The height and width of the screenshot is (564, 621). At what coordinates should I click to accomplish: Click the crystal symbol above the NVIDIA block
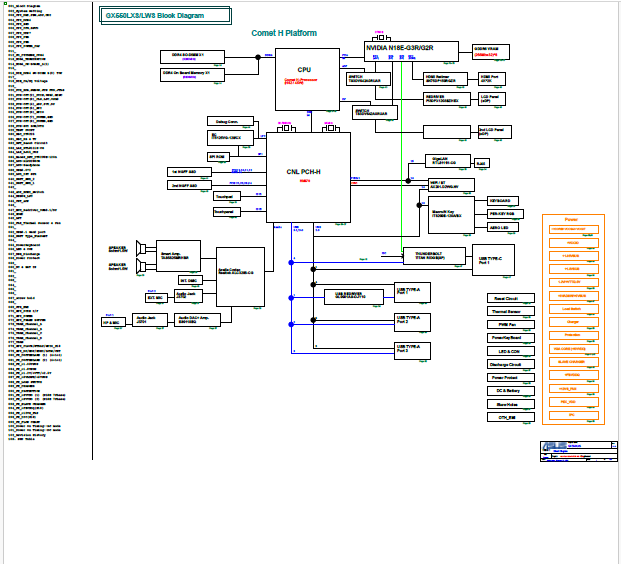[381, 38]
